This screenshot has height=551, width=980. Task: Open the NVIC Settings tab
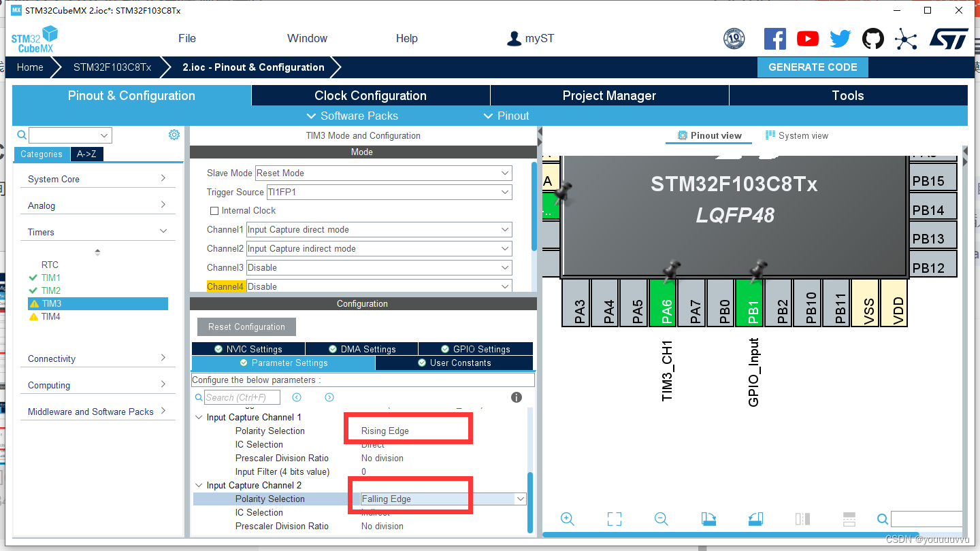point(248,349)
